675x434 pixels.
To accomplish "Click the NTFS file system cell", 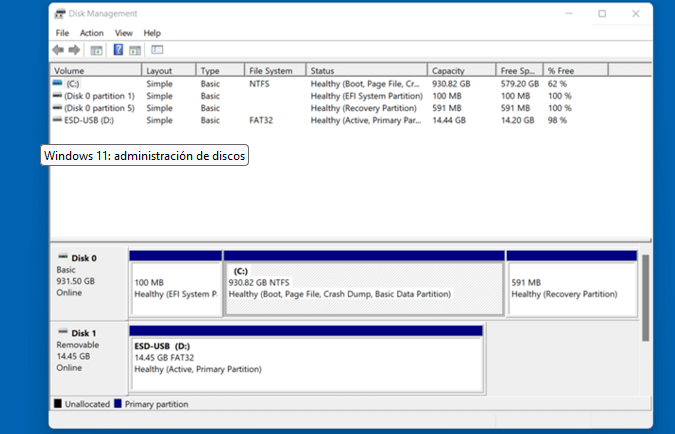I will 259,84.
